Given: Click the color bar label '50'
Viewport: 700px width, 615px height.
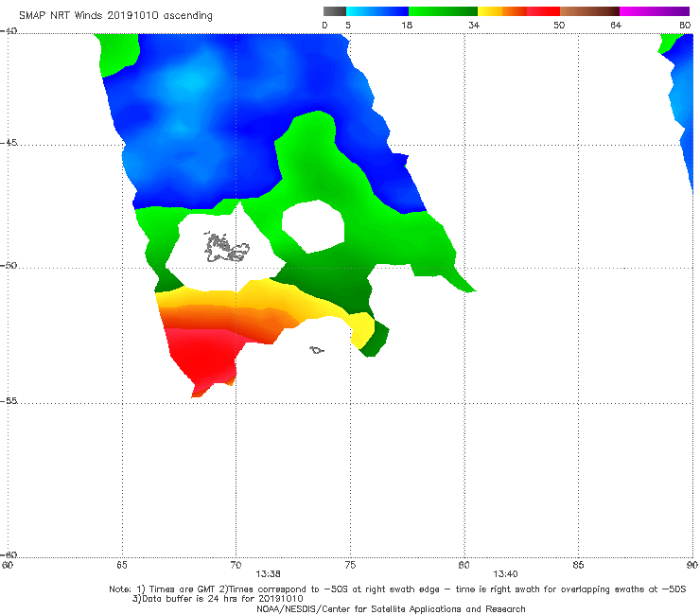Looking at the screenshot, I should click(559, 26).
